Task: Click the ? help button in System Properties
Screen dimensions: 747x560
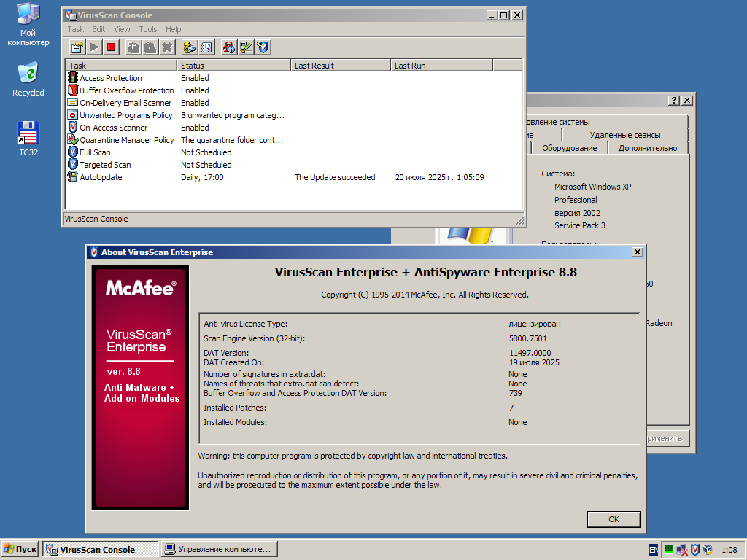Action: coord(673,100)
